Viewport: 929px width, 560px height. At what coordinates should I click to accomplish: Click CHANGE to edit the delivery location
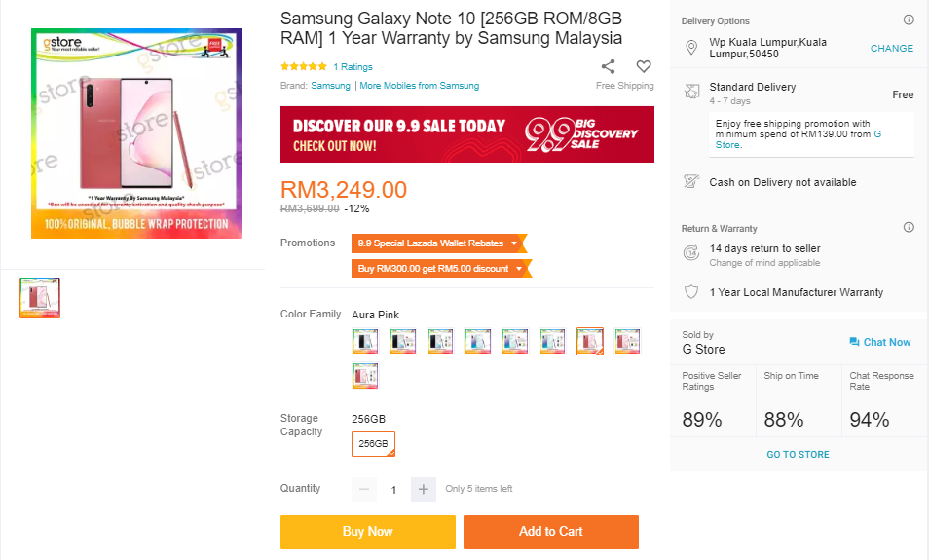[x=891, y=48]
